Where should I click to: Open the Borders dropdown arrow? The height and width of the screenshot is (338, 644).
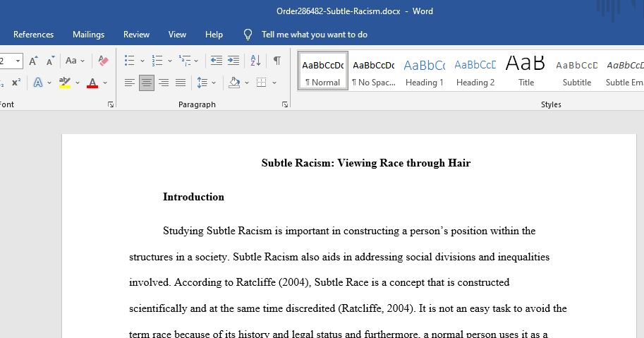tap(274, 83)
